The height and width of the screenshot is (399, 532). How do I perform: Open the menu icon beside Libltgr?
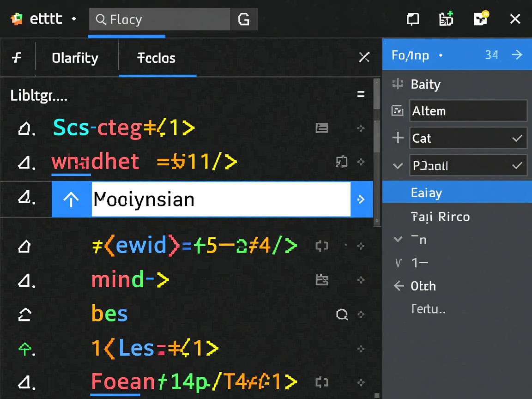(x=361, y=95)
